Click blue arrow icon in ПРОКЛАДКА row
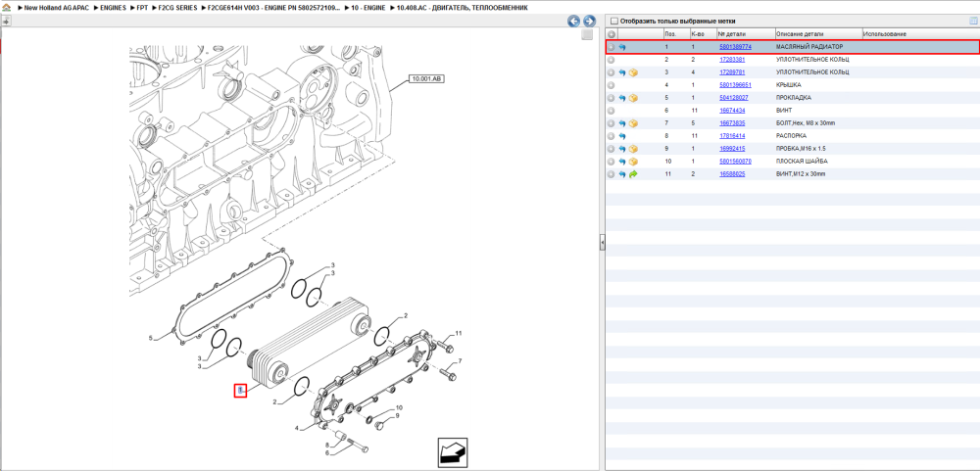The width and height of the screenshot is (980, 471). (x=622, y=98)
